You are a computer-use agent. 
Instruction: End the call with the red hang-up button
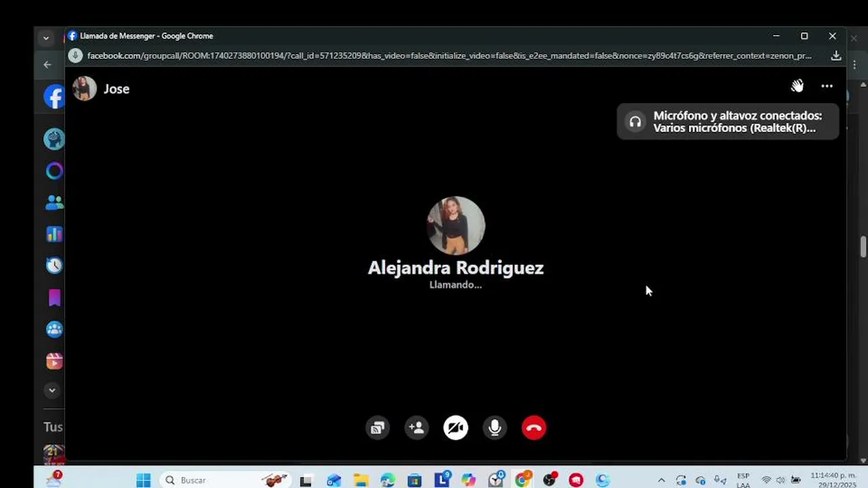click(x=534, y=428)
